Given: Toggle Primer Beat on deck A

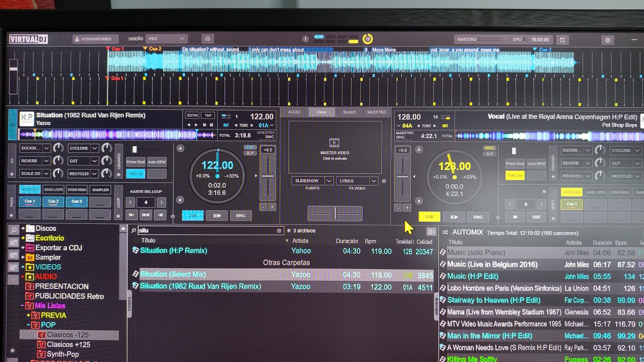Looking at the screenshot, I should pyautogui.click(x=135, y=162).
